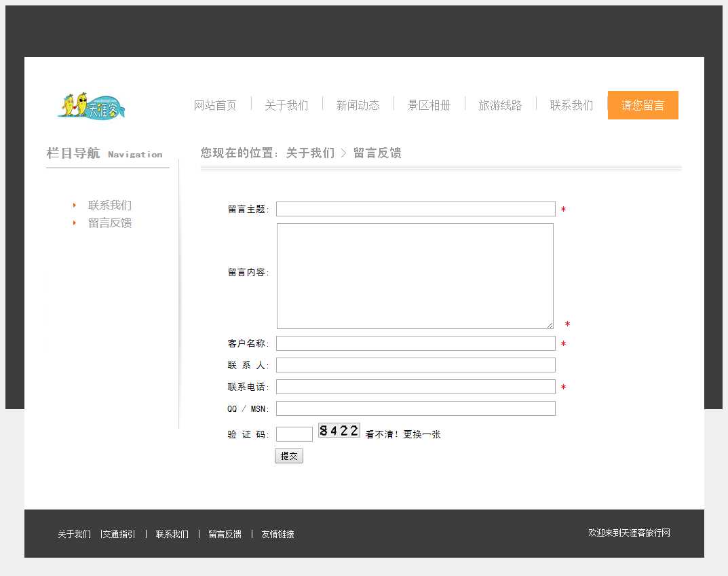
Task: Go to 关于我们 in top navigation
Action: point(286,105)
